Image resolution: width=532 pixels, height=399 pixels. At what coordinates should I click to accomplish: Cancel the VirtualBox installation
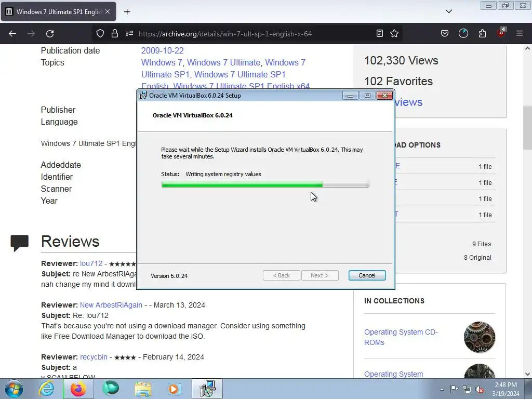367,275
